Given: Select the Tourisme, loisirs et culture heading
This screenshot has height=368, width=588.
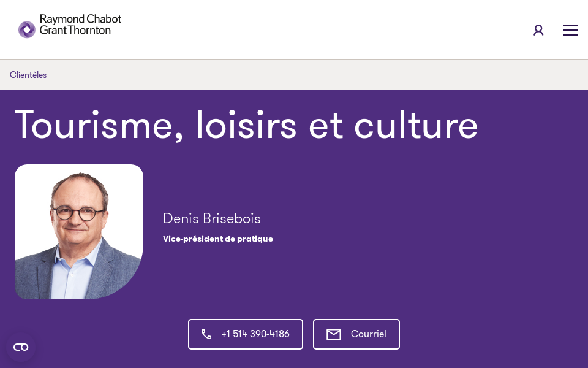Looking at the screenshot, I should click(246, 126).
